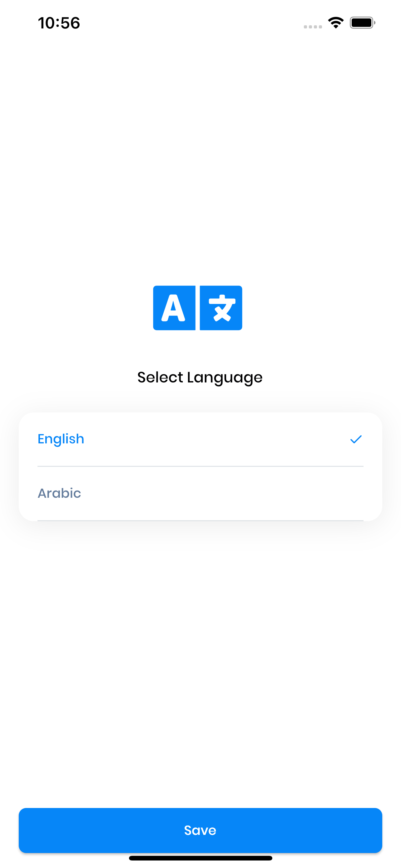Toggle English selection off via its checkmark
401x868 pixels.
356,439
